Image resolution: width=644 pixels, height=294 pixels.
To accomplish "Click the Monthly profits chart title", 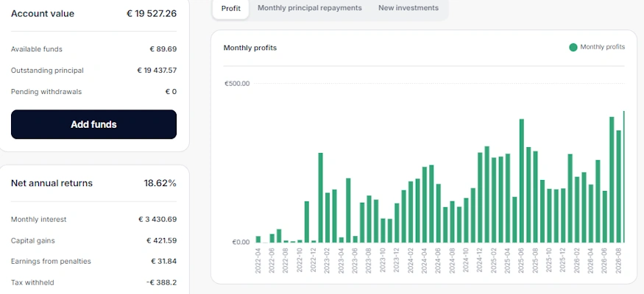I will tap(250, 48).
